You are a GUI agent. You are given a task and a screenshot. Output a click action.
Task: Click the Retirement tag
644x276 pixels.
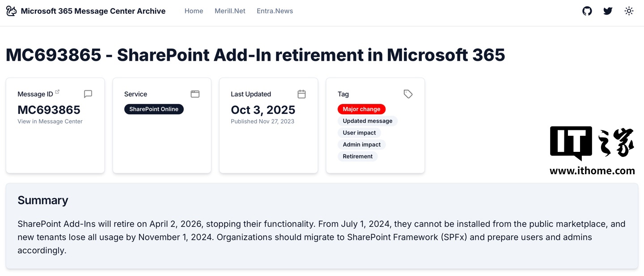point(357,156)
